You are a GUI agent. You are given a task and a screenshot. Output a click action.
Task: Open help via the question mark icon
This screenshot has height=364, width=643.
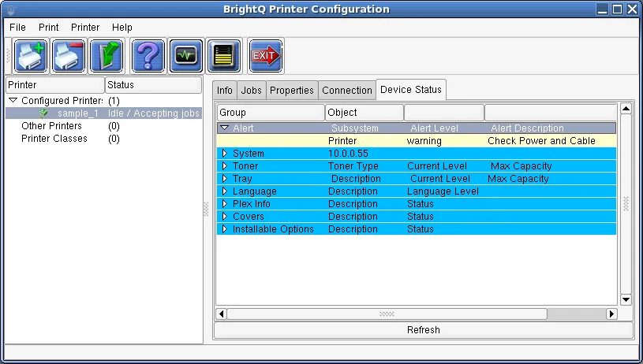(x=148, y=56)
